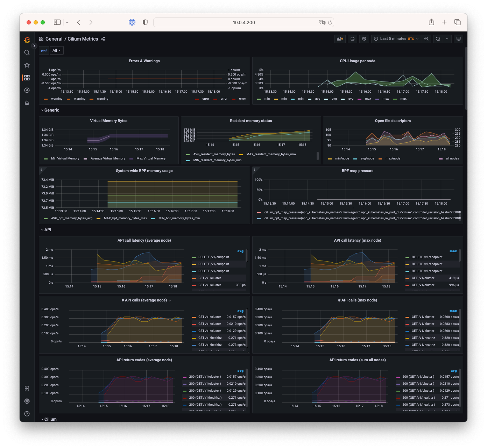Toggle min/node series in Open file descriptors
Image resolution: width=487 pixels, height=448 pixels.
tap(342, 158)
